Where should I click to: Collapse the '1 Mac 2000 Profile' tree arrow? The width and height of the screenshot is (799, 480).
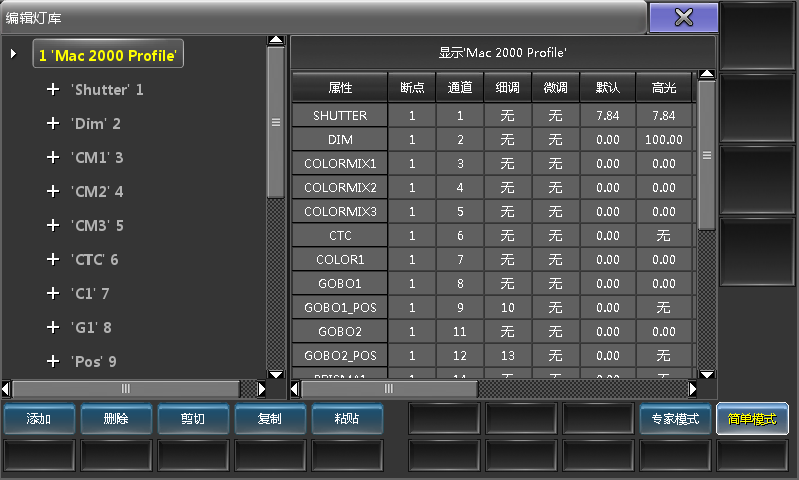pos(14,54)
